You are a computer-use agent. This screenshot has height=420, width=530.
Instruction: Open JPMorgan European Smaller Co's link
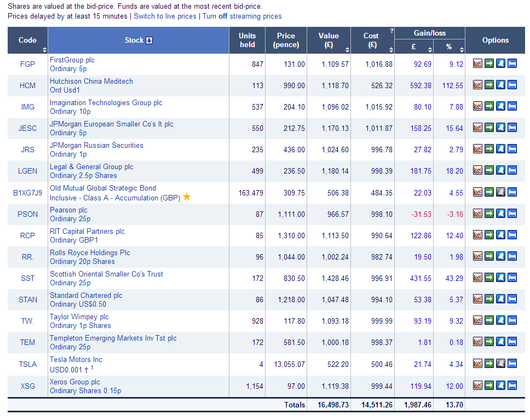[112, 124]
